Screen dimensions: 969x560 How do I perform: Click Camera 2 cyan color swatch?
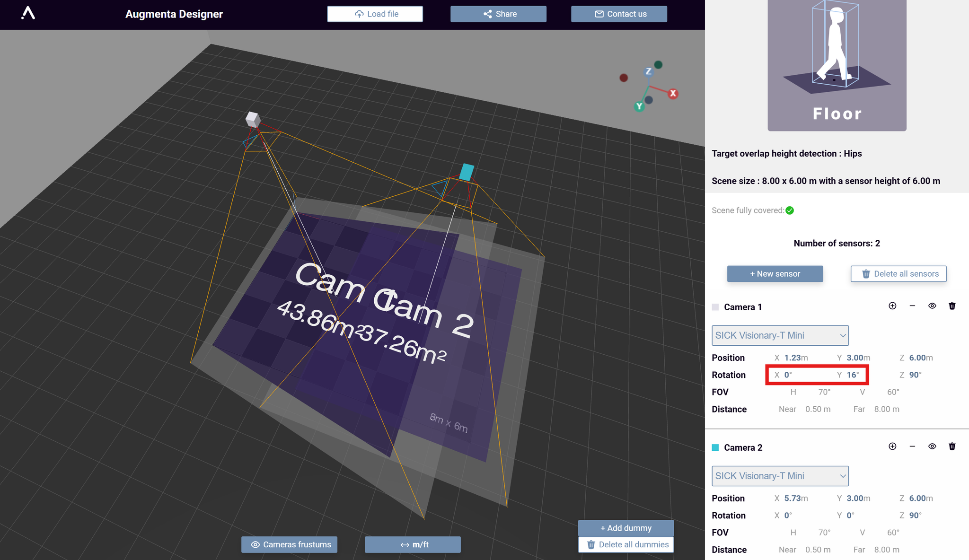[715, 447]
